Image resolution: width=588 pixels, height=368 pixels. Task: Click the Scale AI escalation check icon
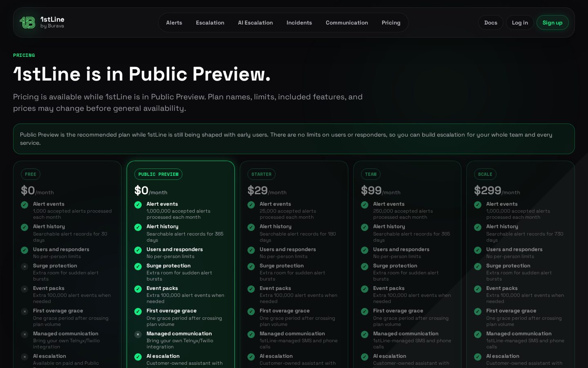tap(478, 357)
